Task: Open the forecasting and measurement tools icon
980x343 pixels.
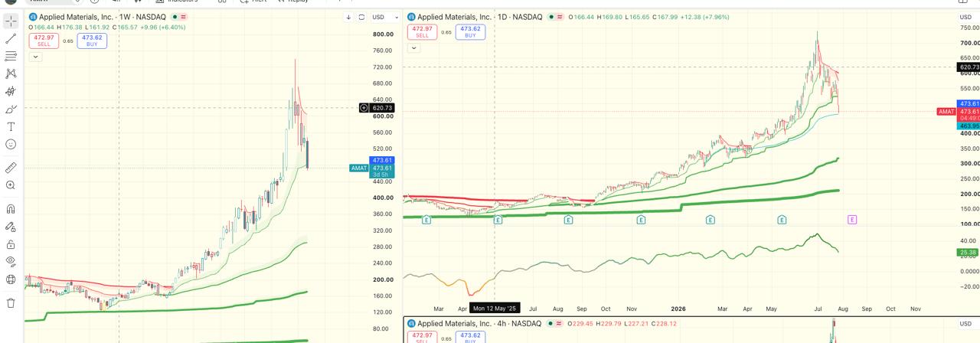Action: (x=11, y=91)
